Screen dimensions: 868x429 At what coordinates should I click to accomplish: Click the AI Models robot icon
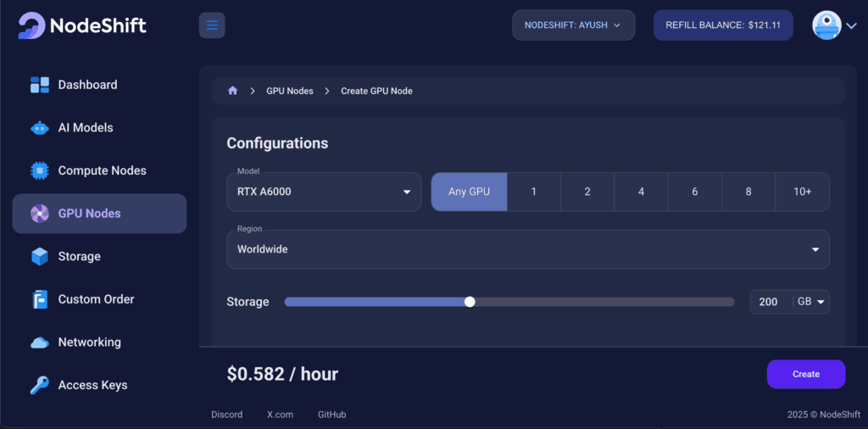[40, 128]
